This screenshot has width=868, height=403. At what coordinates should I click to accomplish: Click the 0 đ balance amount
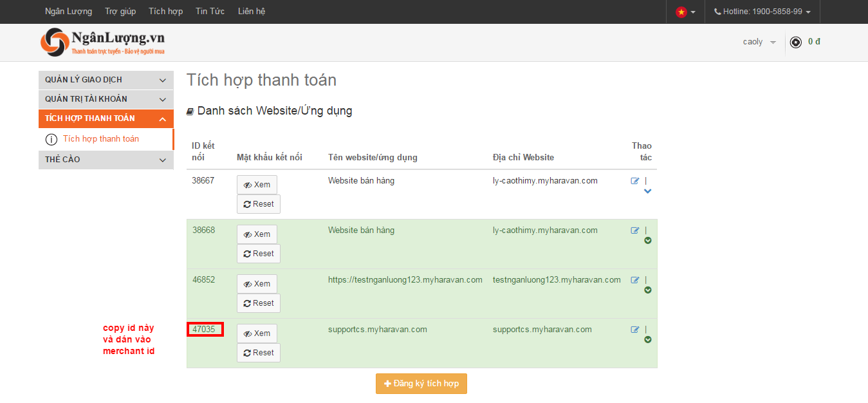point(814,42)
